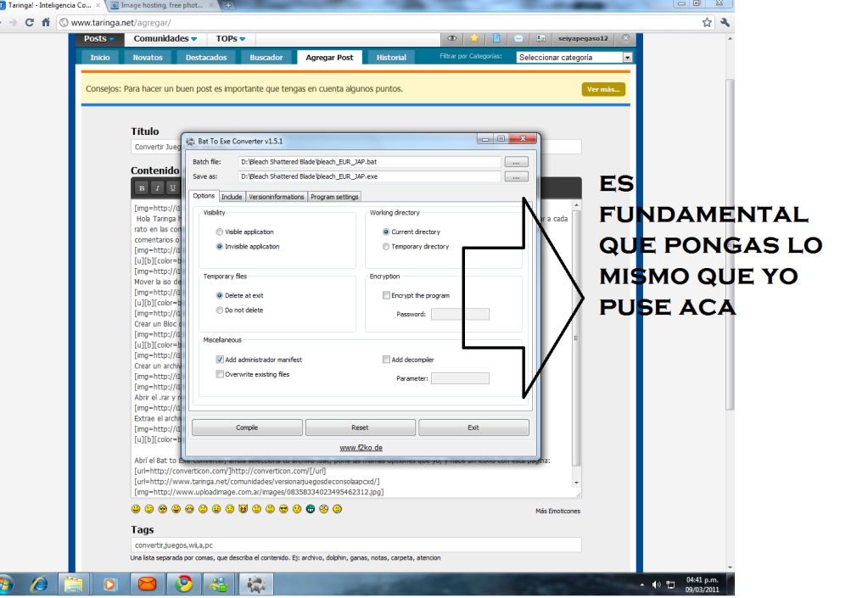Image resolution: width=868 pixels, height=598 pixels.
Task: Click the Bold B icon in post editor
Action: point(143,188)
